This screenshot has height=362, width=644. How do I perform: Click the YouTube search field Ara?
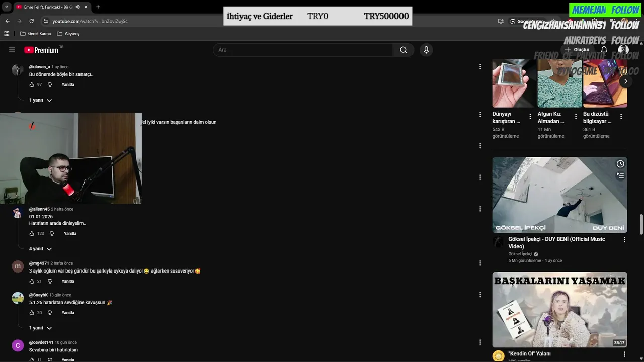coord(303,50)
